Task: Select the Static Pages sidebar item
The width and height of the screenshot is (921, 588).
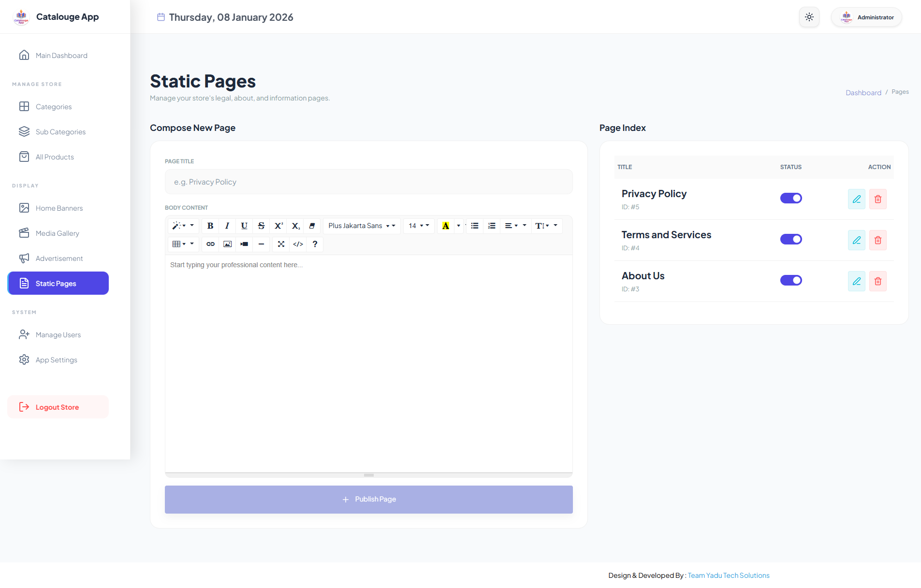Action: (58, 283)
